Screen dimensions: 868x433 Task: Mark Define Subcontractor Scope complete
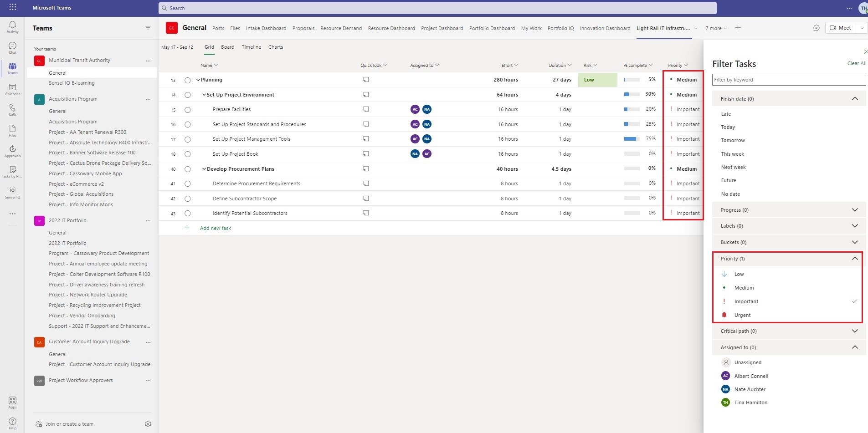(x=187, y=199)
